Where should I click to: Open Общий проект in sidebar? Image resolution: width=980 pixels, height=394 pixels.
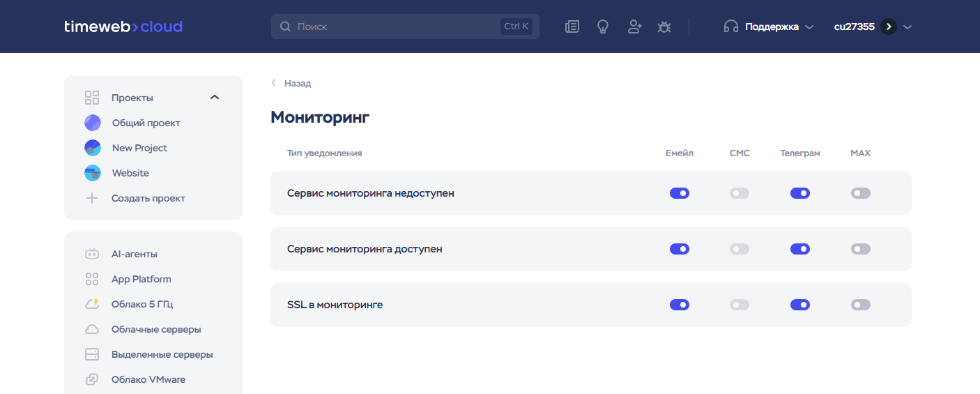tap(146, 123)
